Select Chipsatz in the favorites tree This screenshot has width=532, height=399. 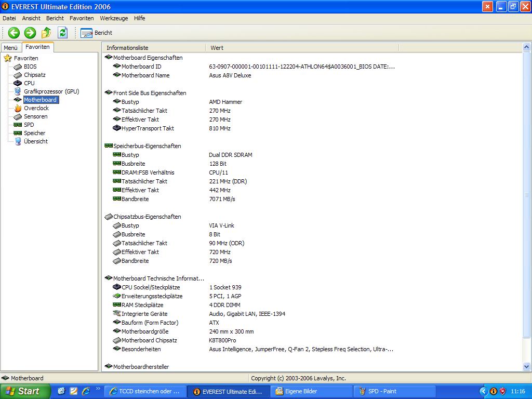[x=35, y=75]
